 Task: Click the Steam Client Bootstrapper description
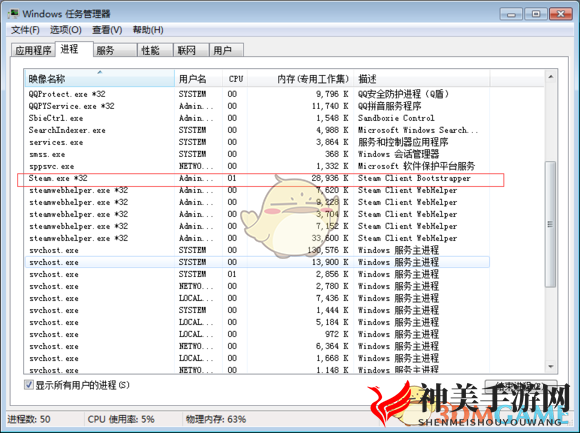[414, 178]
